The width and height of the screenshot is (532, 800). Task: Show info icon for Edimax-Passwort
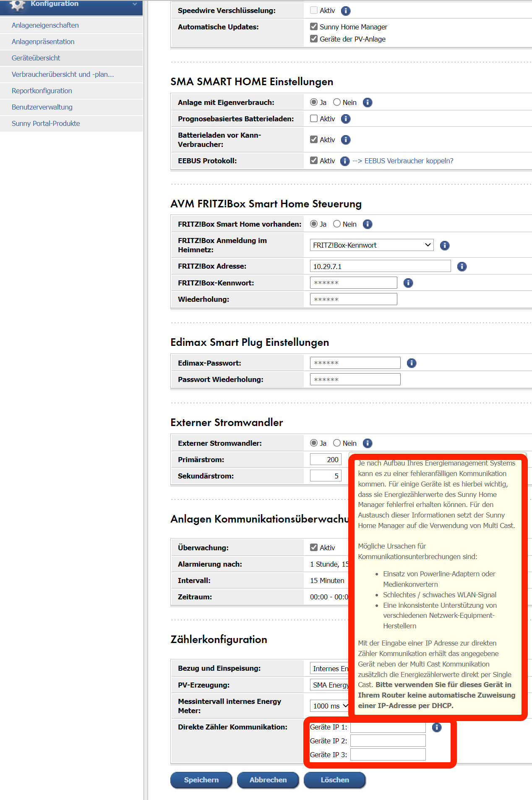412,363
